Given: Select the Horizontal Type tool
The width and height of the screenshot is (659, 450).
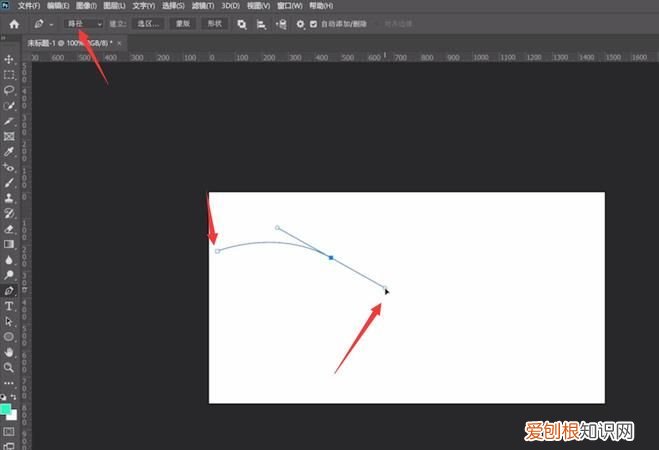Looking at the screenshot, I should [x=9, y=305].
